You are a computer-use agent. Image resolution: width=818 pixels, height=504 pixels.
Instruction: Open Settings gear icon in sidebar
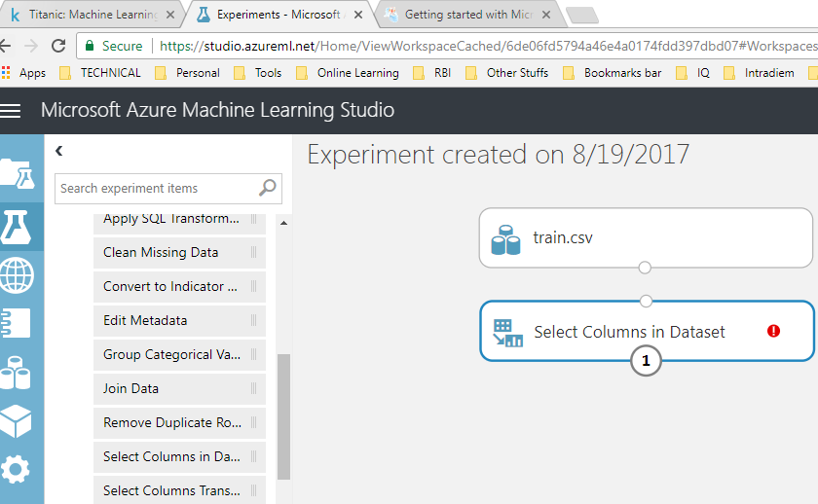point(16,469)
